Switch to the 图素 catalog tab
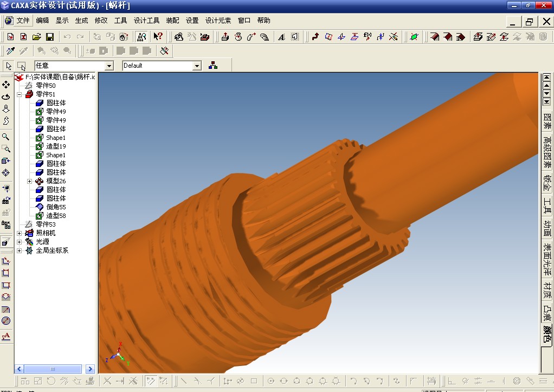The width and height of the screenshot is (554, 392). (547, 121)
